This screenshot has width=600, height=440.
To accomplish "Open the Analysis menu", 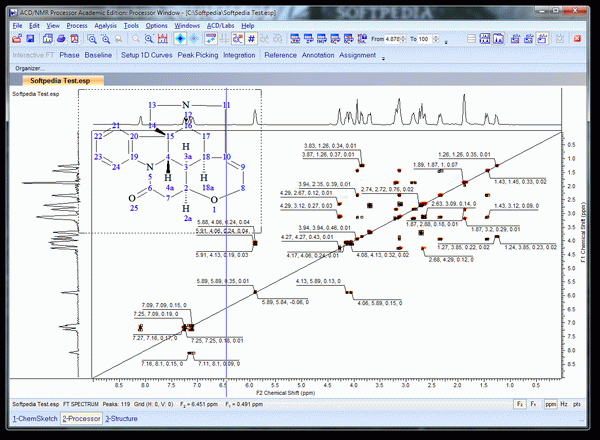I will point(105,26).
